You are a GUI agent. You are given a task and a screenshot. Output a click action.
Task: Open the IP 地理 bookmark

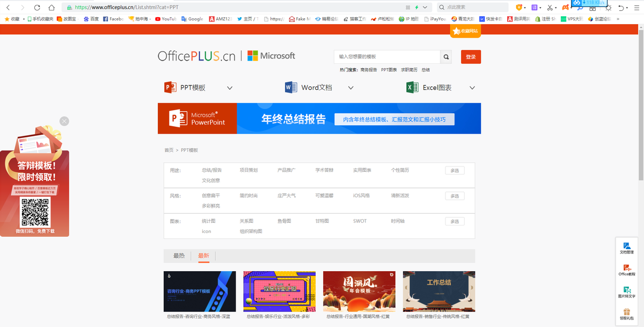pyautogui.click(x=408, y=19)
